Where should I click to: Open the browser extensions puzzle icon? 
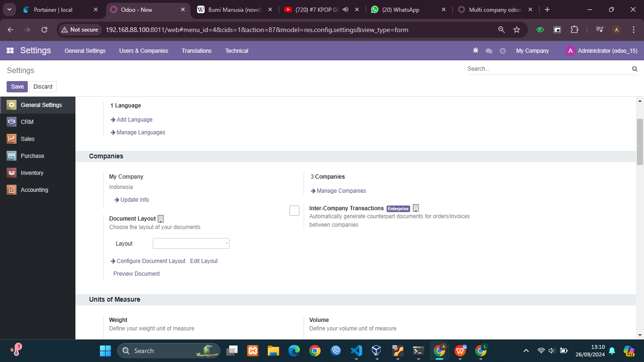574,30
